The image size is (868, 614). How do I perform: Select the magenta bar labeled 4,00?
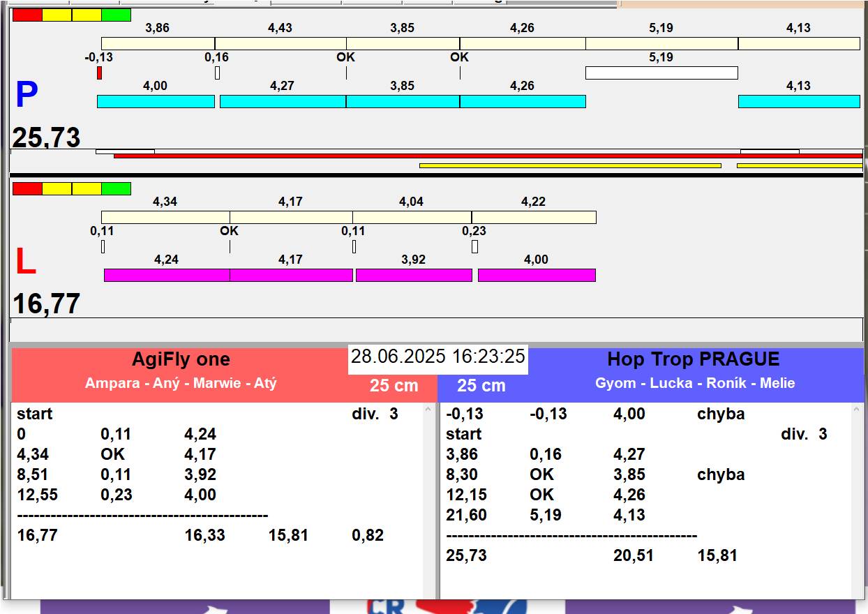click(x=537, y=275)
